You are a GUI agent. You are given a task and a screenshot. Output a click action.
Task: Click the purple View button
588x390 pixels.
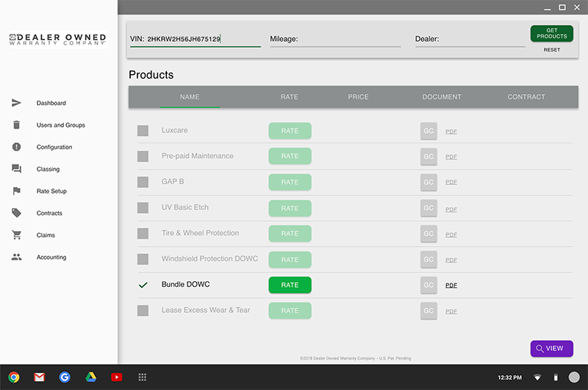tap(551, 348)
